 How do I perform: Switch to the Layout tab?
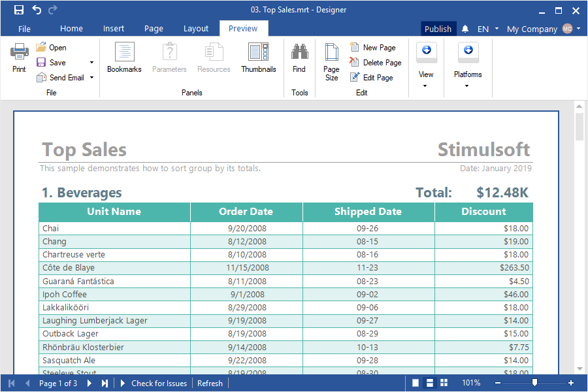(195, 29)
